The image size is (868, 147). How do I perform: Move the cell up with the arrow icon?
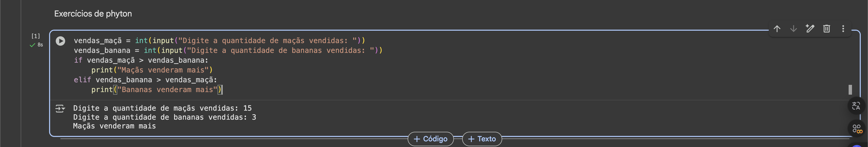point(777,29)
